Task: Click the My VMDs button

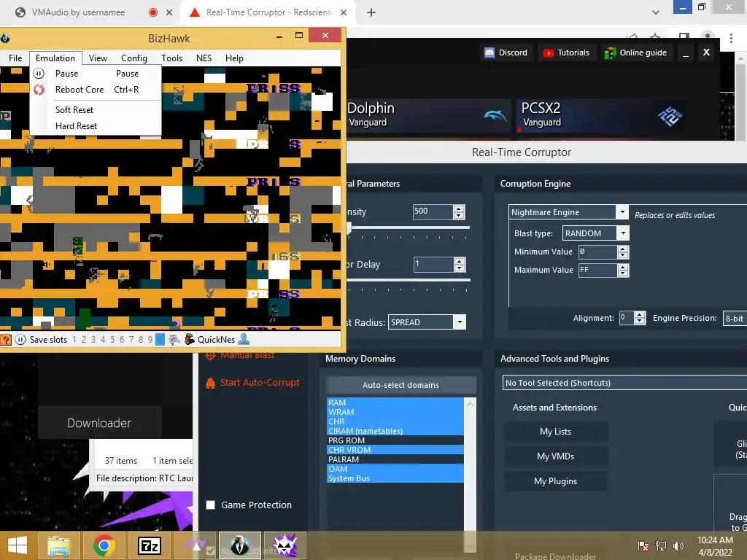Action: (x=555, y=456)
